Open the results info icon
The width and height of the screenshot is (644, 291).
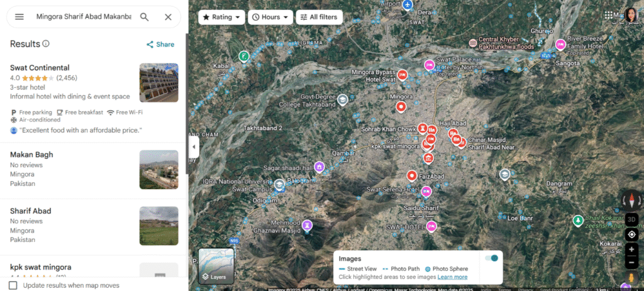(x=46, y=43)
